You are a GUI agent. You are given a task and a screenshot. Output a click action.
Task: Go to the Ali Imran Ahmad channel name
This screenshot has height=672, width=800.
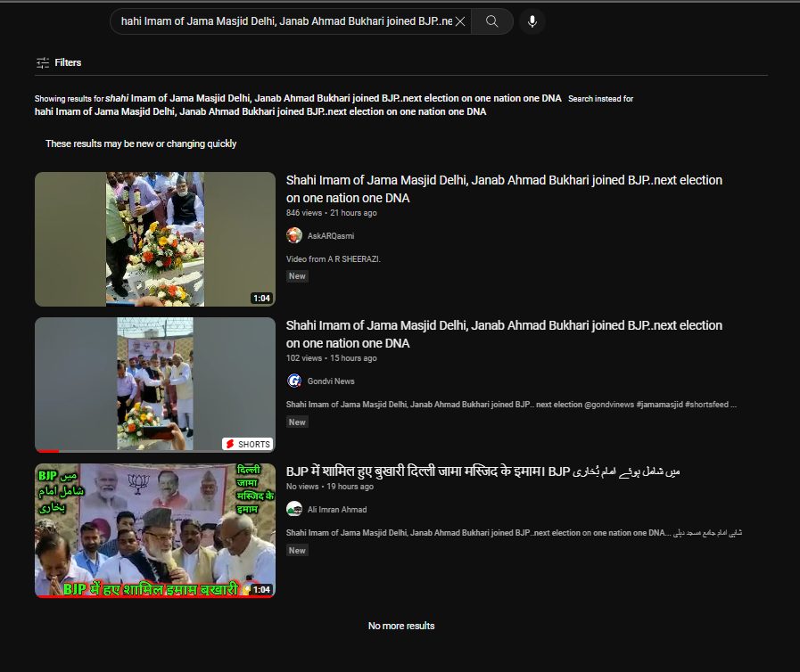(x=337, y=510)
